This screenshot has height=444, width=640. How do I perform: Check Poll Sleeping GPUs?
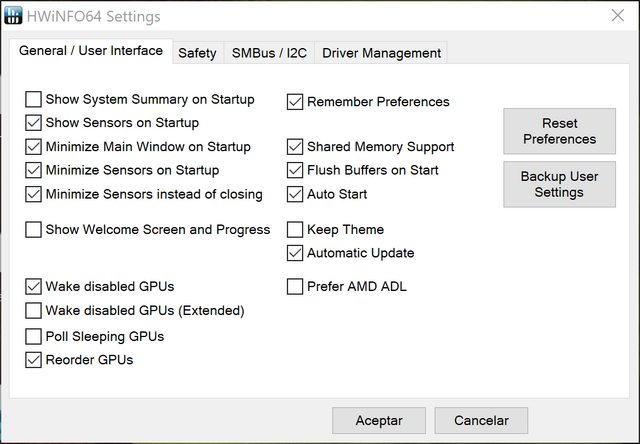click(33, 337)
